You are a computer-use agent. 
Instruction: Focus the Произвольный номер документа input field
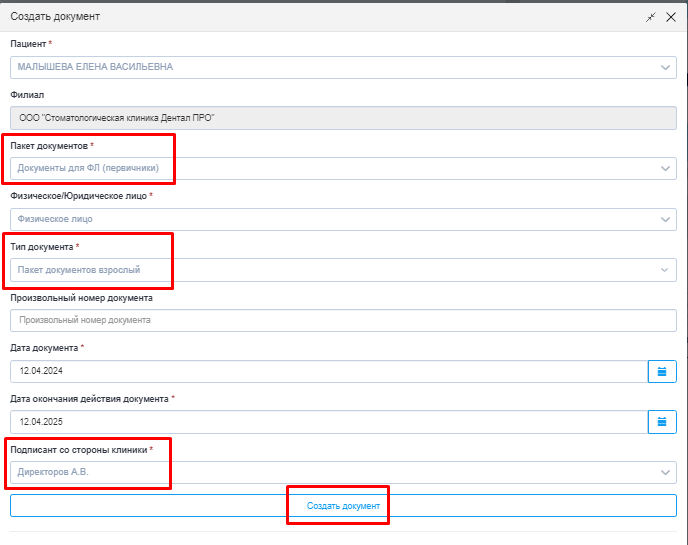pos(343,321)
